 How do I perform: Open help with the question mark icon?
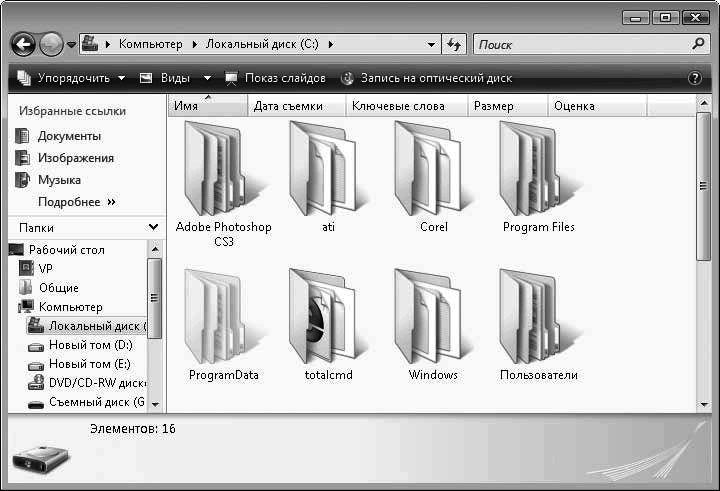(695, 78)
